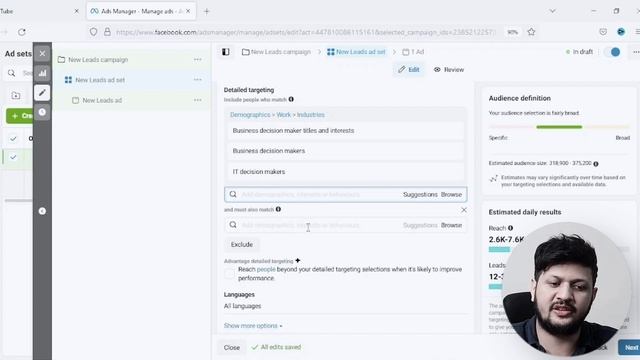
Task: Click Suggestions in second targeting field
Action: tap(420, 225)
